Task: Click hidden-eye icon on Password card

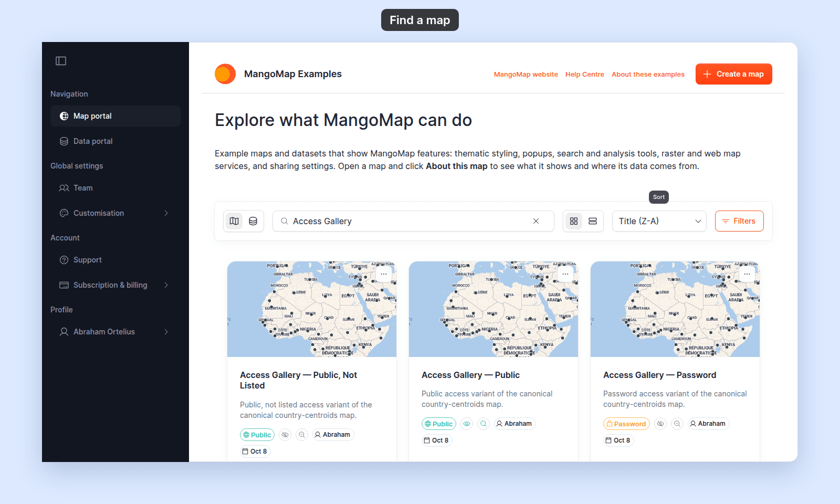Action: point(660,424)
